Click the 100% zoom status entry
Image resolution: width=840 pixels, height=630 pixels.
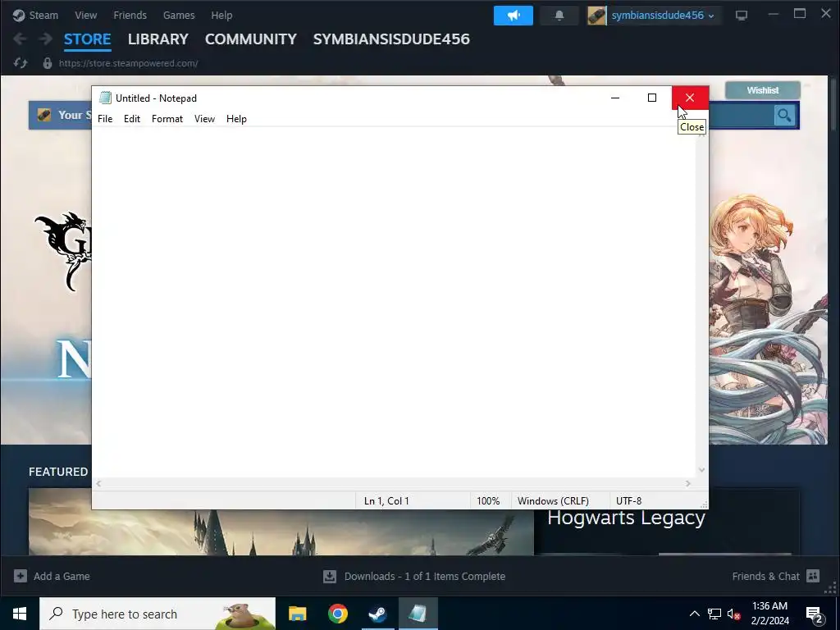point(488,501)
